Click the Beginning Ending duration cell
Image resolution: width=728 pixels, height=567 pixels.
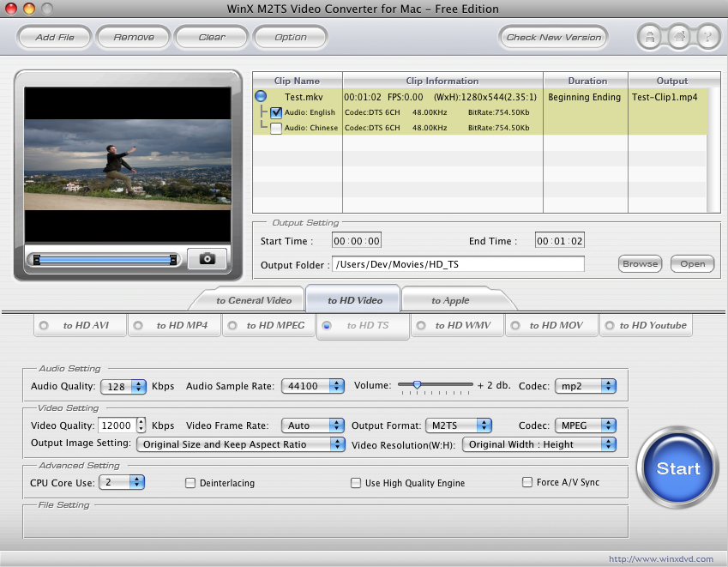[x=585, y=97]
